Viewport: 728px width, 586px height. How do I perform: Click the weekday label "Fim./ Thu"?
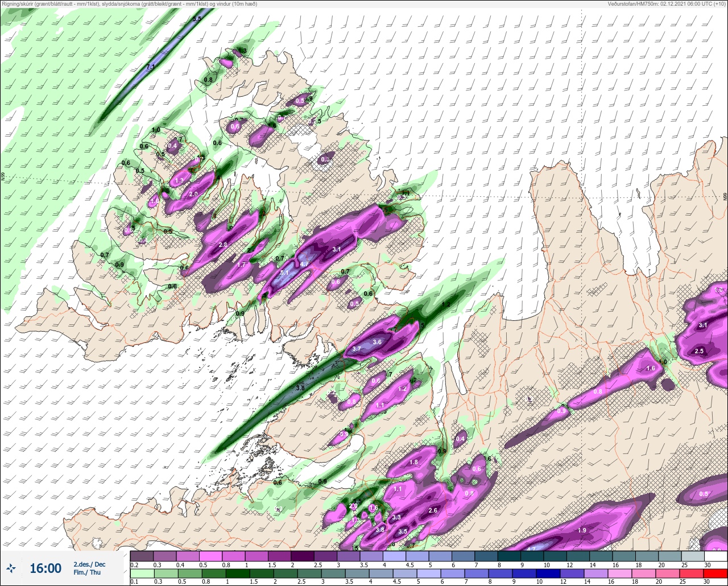87,573
